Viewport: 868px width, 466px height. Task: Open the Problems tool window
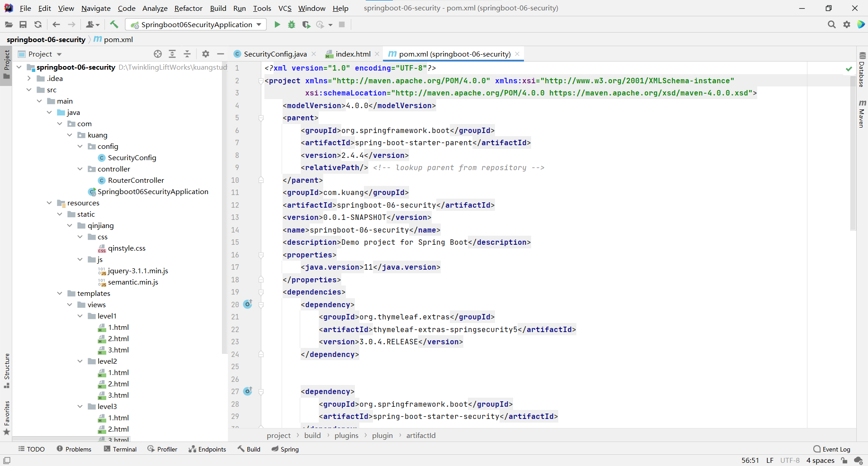[x=74, y=449]
